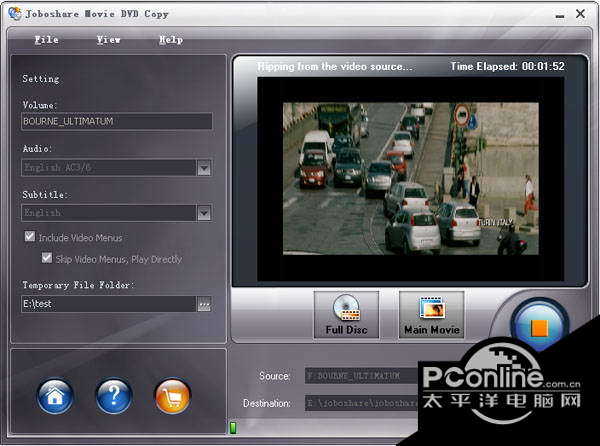Click the Volume name text field
Screen dimensions: 600x446
point(116,121)
